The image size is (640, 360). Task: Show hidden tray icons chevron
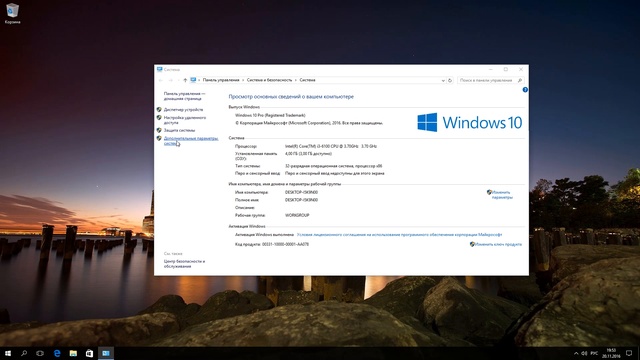tap(576, 353)
